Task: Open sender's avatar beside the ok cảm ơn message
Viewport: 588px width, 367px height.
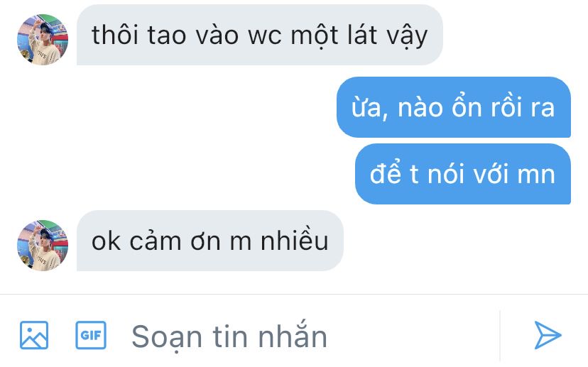Action: pos(43,246)
